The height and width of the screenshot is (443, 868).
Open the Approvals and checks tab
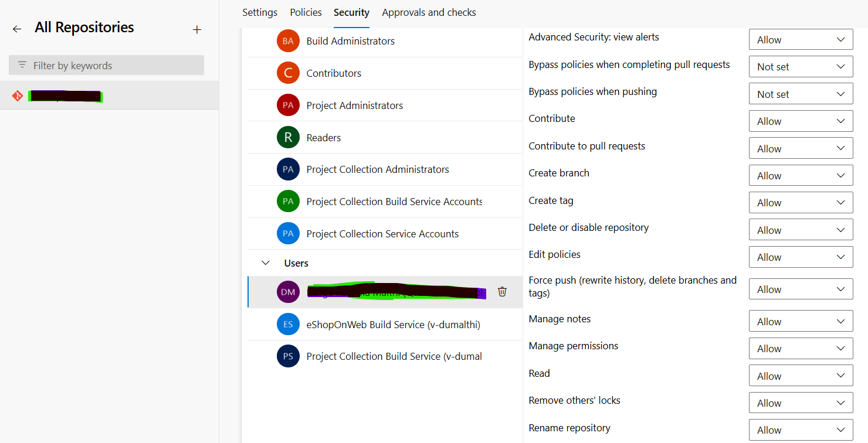429,12
